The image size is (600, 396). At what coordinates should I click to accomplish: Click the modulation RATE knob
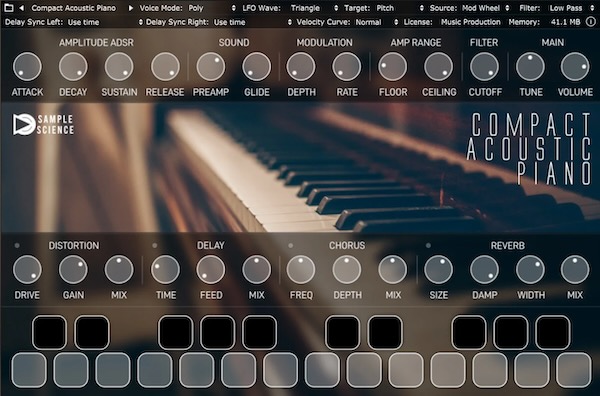point(347,67)
